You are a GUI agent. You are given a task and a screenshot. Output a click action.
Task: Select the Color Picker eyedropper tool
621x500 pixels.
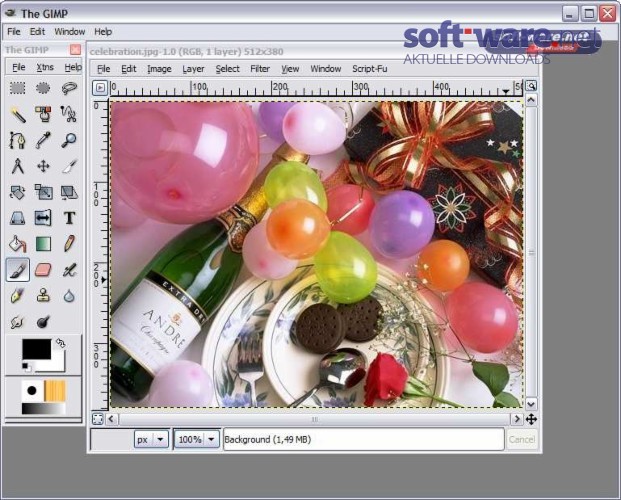pos(43,140)
